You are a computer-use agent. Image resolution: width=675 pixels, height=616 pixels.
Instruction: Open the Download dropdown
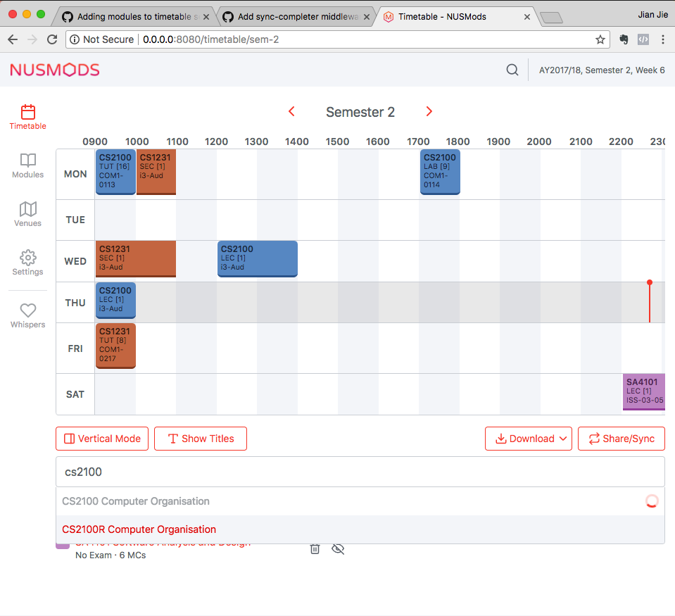click(x=529, y=438)
